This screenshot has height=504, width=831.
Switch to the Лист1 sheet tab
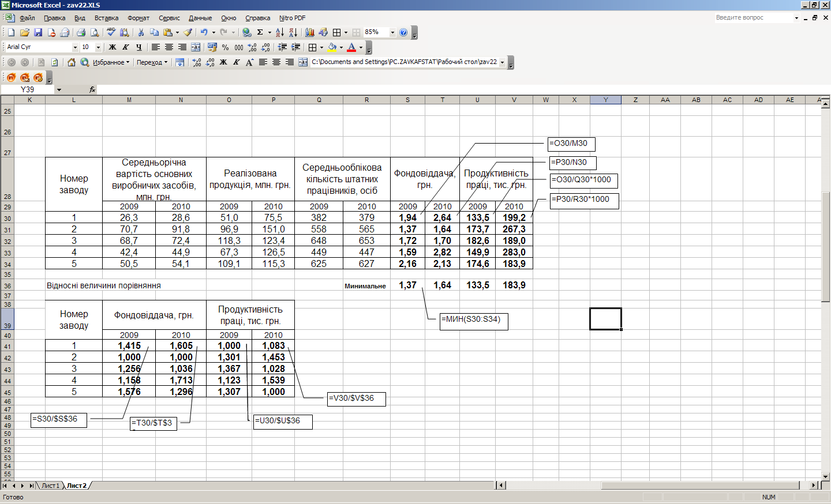click(x=50, y=486)
